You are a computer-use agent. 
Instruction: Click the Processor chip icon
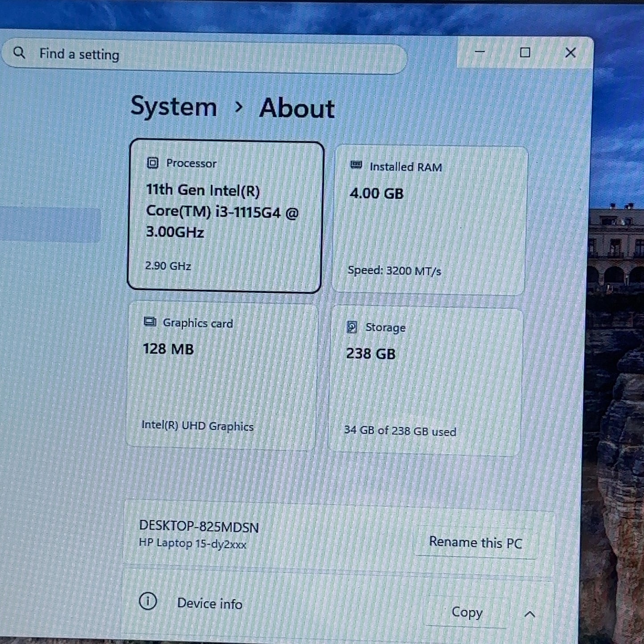click(x=152, y=163)
